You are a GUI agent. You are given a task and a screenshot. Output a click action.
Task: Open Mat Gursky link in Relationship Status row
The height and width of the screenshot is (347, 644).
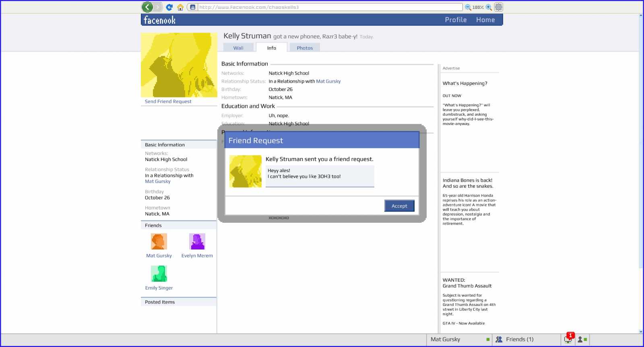tap(328, 81)
